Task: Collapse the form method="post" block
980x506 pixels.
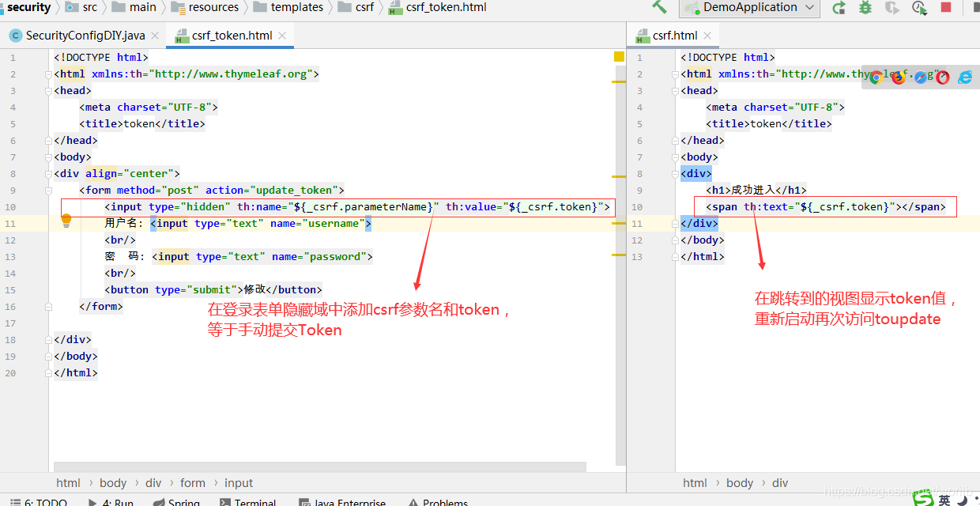Action: [49, 191]
